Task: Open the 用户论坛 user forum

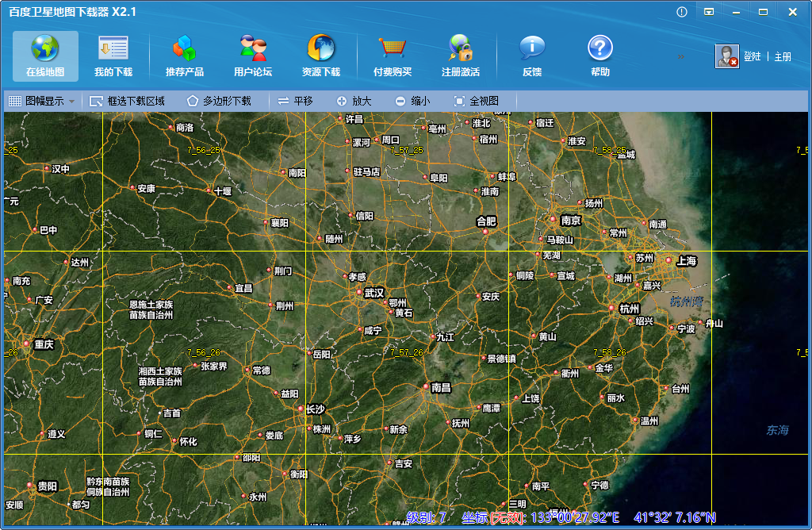Action: click(x=253, y=49)
